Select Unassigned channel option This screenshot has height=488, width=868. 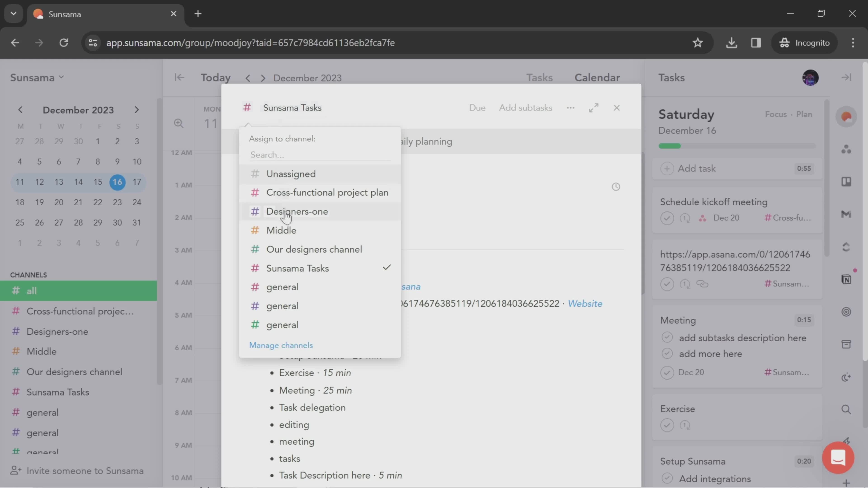(320, 174)
